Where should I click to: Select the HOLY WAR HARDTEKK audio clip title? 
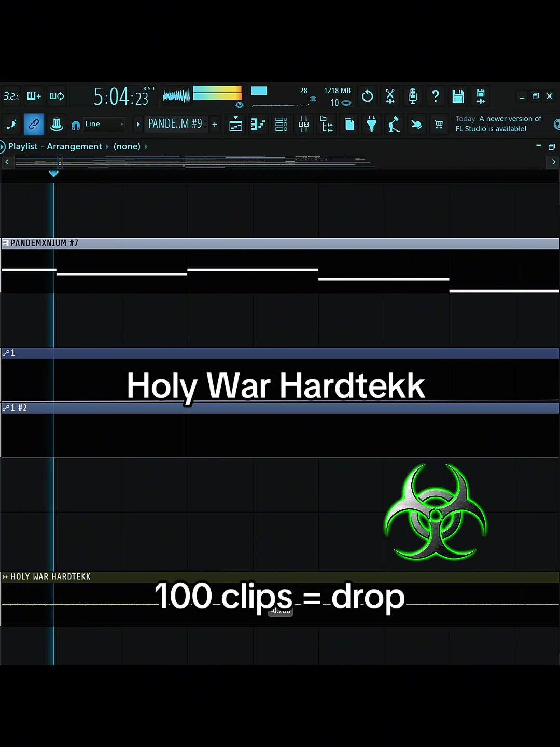(51, 577)
